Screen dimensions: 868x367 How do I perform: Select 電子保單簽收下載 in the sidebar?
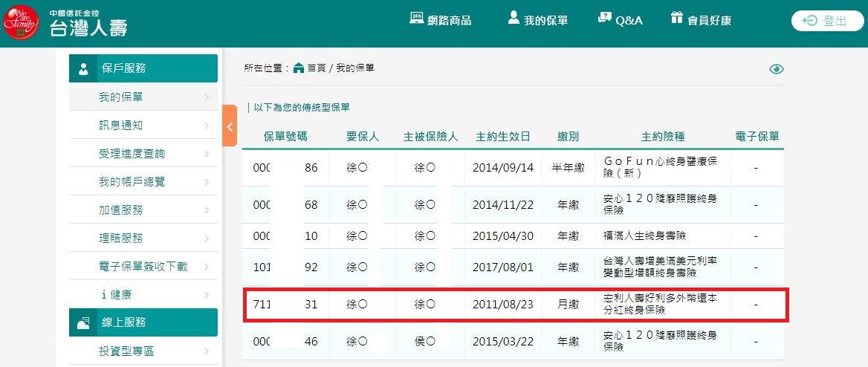143,266
